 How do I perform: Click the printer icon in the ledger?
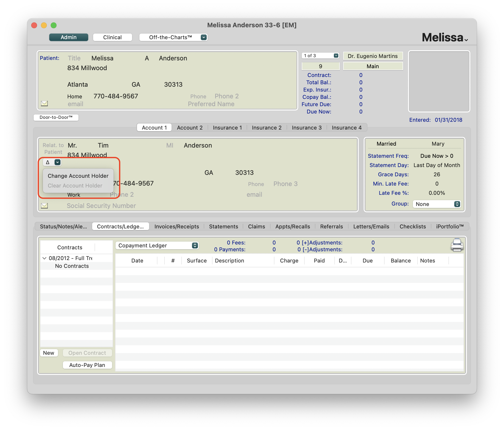click(457, 245)
